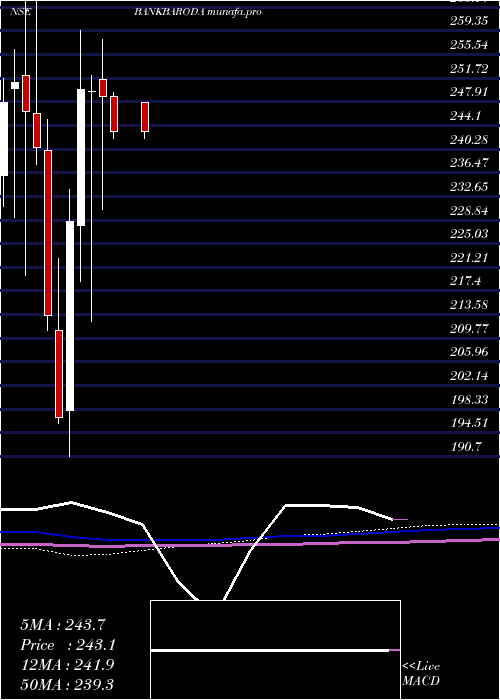The image size is (500, 700).
Task: Click the 255.54 price axis label
Action: click(x=469, y=45)
